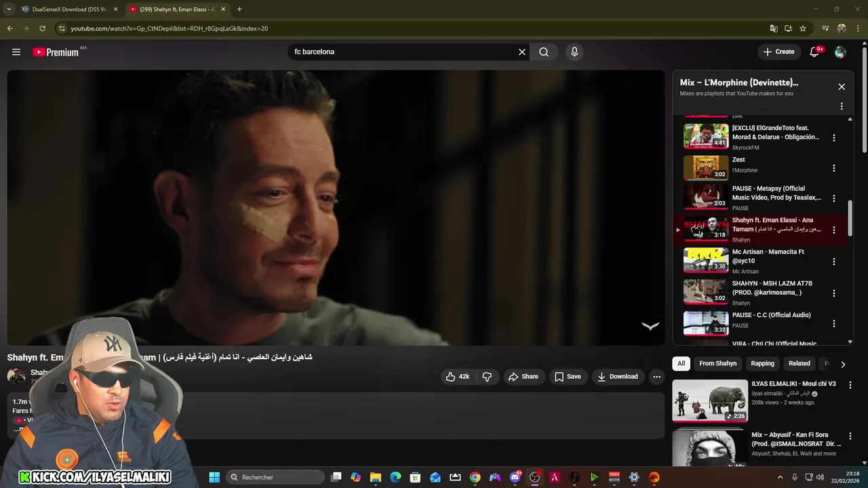Click the magnifier search button
This screenshot has width=868, height=488.
(544, 52)
